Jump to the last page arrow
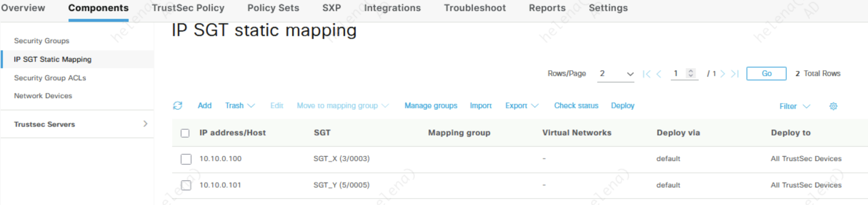Viewport: 868px width, 205px height. coord(734,74)
